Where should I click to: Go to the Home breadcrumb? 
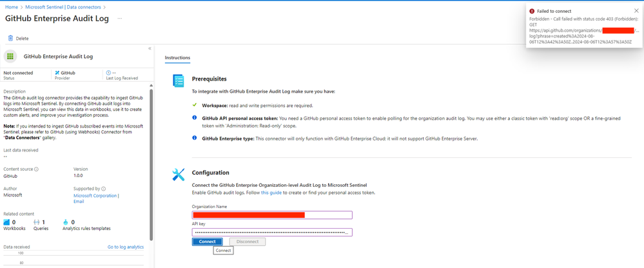tap(11, 7)
